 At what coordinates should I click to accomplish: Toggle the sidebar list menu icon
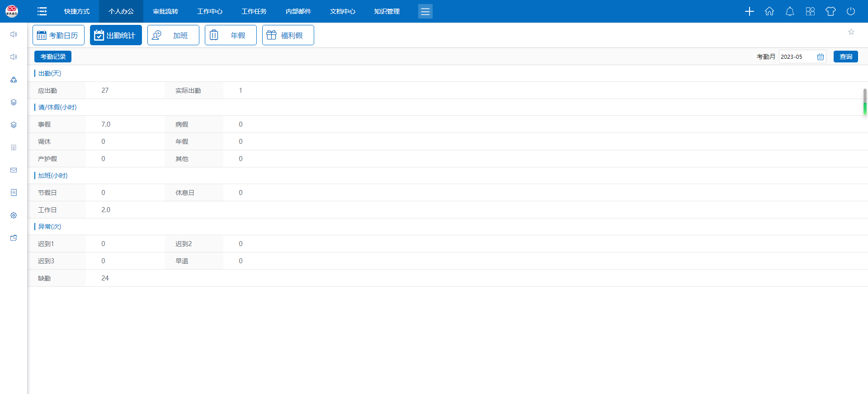tap(42, 11)
